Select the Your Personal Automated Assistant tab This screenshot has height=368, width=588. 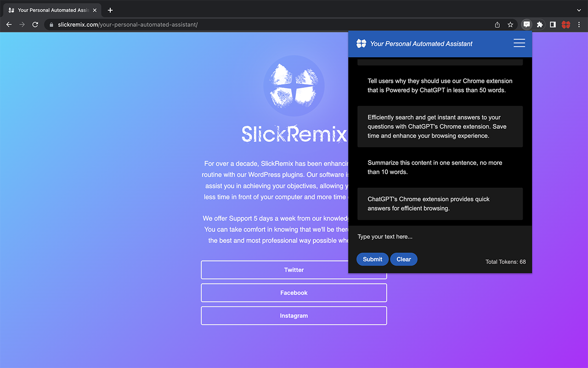point(52,10)
